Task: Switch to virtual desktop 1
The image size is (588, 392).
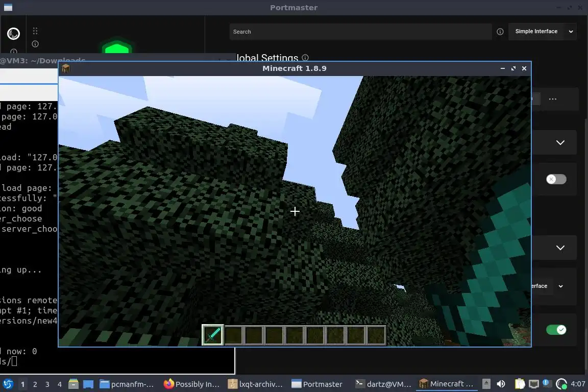Action: (x=23, y=384)
